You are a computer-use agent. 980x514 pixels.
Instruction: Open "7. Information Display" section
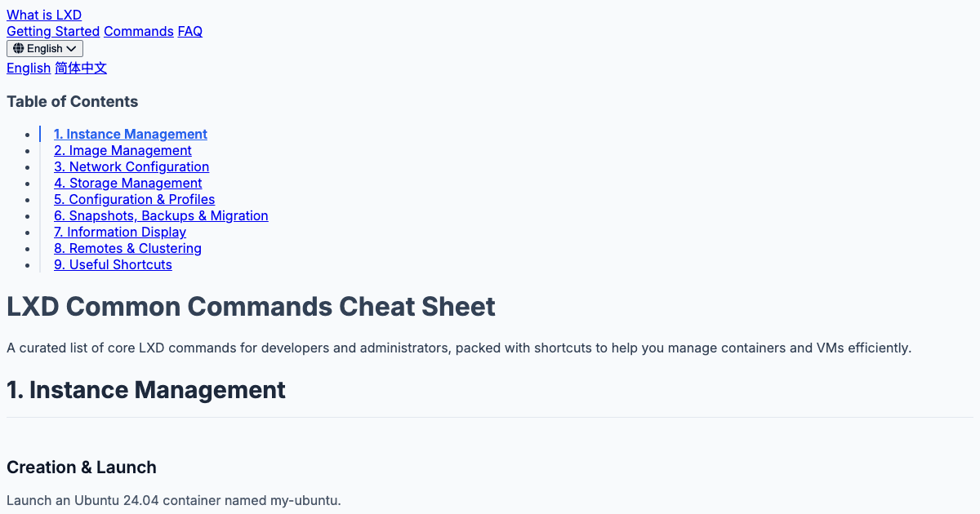click(119, 232)
